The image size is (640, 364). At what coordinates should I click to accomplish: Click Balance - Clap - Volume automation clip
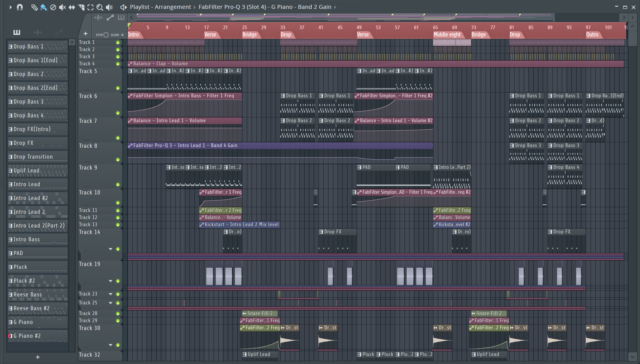(x=376, y=64)
